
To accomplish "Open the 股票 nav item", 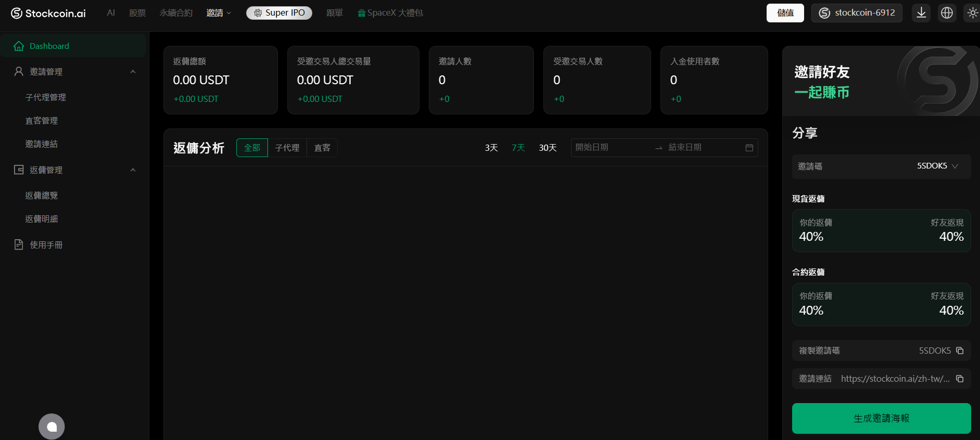I will coord(137,13).
